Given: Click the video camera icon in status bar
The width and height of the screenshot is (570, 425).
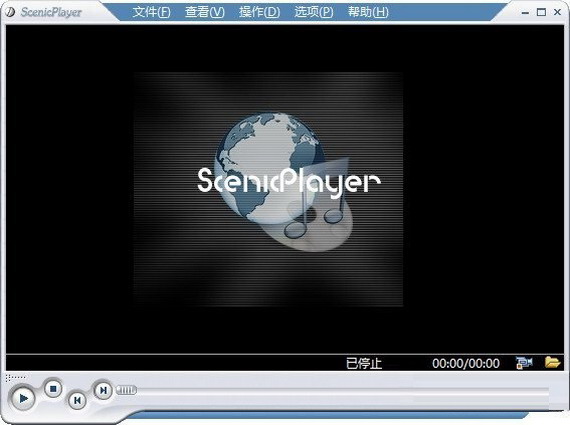Looking at the screenshot, I should [524, 362].
